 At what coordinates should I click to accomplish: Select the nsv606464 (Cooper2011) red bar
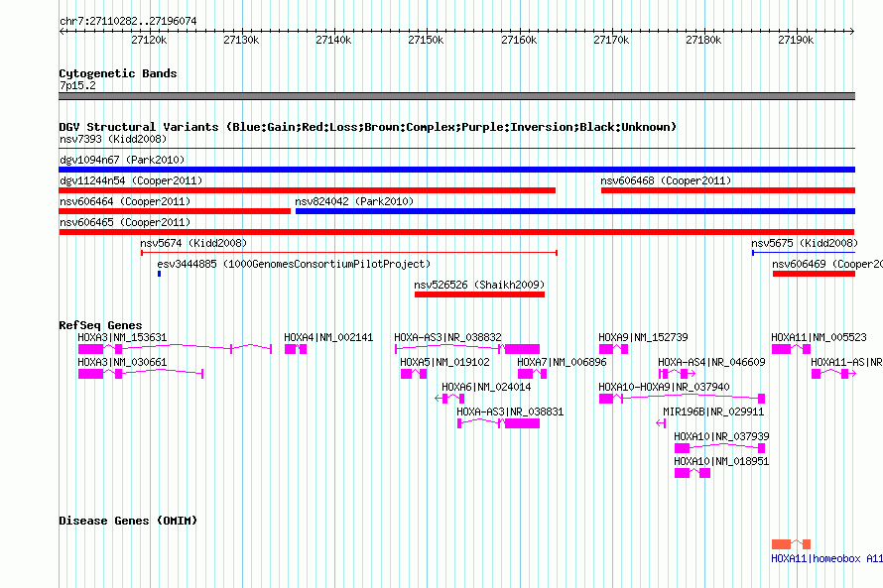click(175, 211)
